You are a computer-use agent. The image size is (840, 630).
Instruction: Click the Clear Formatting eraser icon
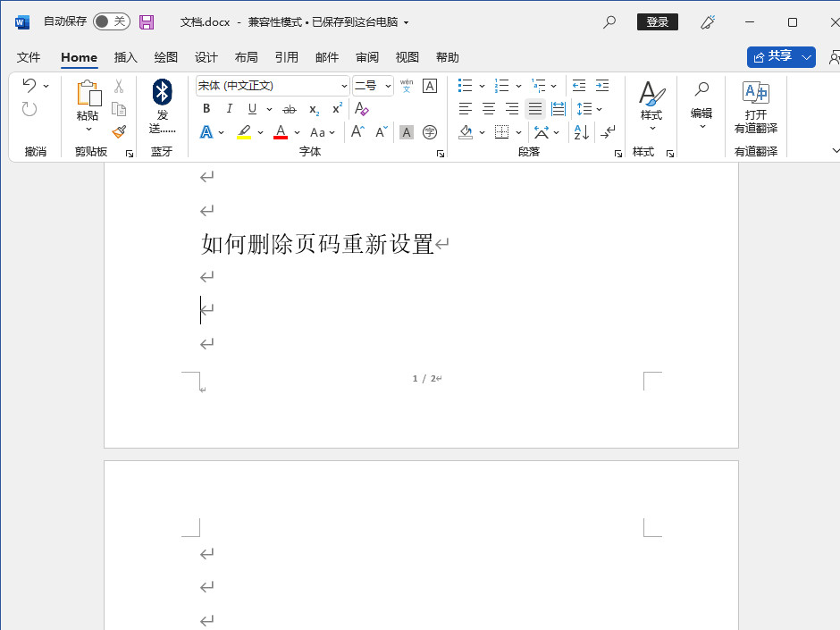(361, 109)
